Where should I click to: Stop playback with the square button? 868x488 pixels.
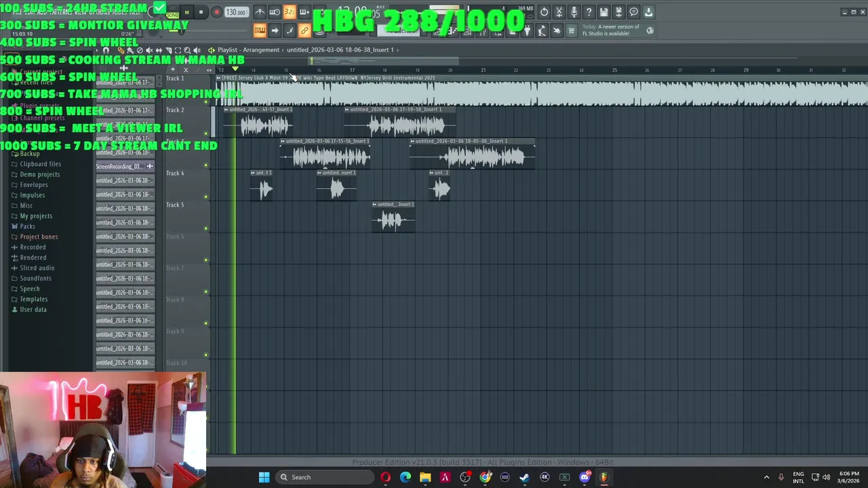(x=201, y=12)
